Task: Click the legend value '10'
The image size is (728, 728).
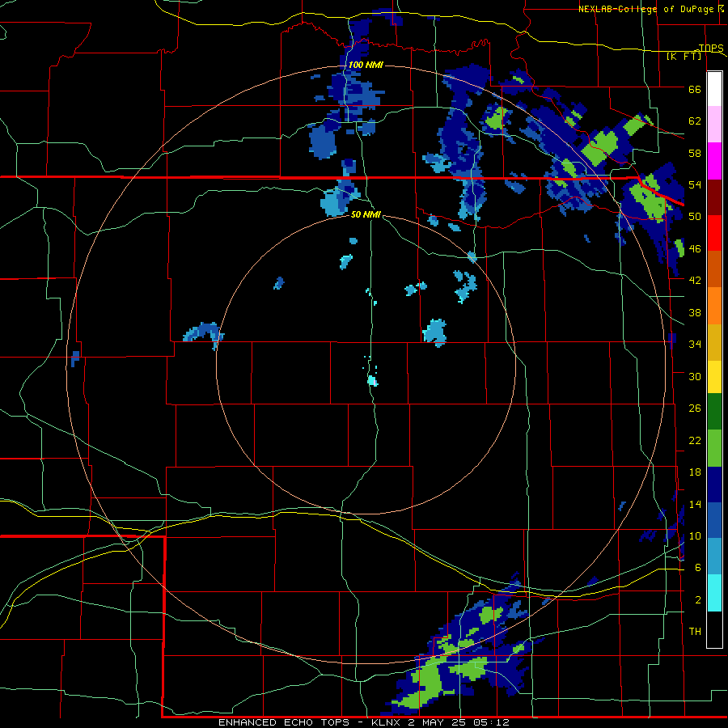Action: 695,535
